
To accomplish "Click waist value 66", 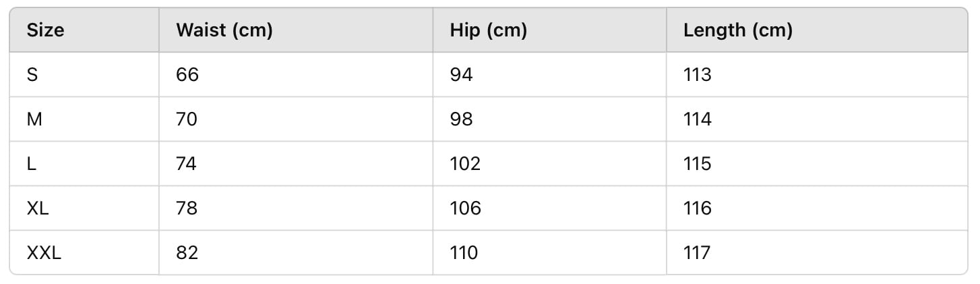I will tap(187, 74).
